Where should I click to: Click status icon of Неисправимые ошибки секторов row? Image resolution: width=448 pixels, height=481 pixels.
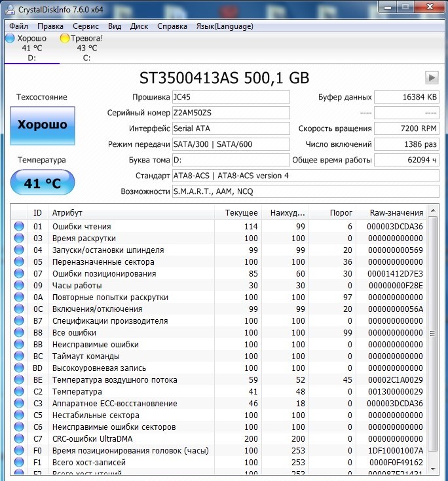coord(19,427)
